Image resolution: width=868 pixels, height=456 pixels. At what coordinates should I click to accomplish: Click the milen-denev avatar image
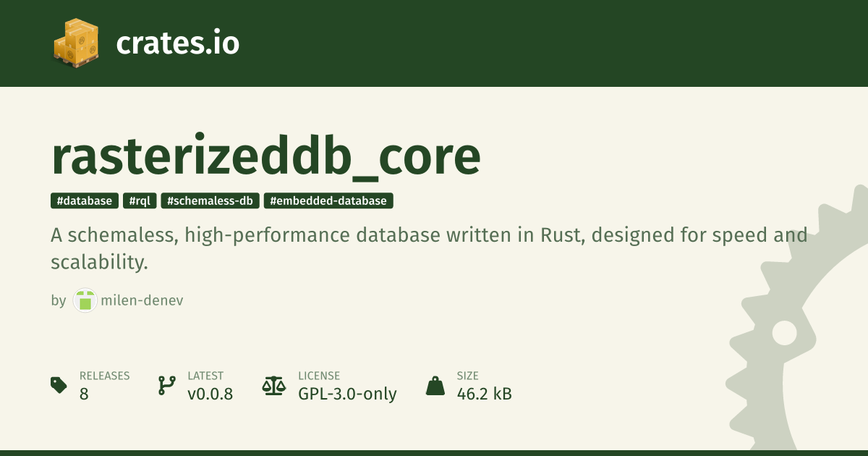pos(85,300)
